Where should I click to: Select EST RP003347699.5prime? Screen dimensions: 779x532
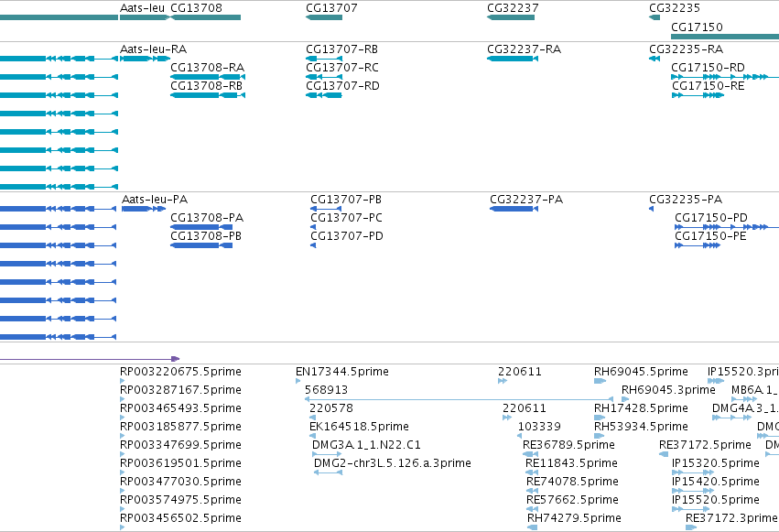click(181, 445)
